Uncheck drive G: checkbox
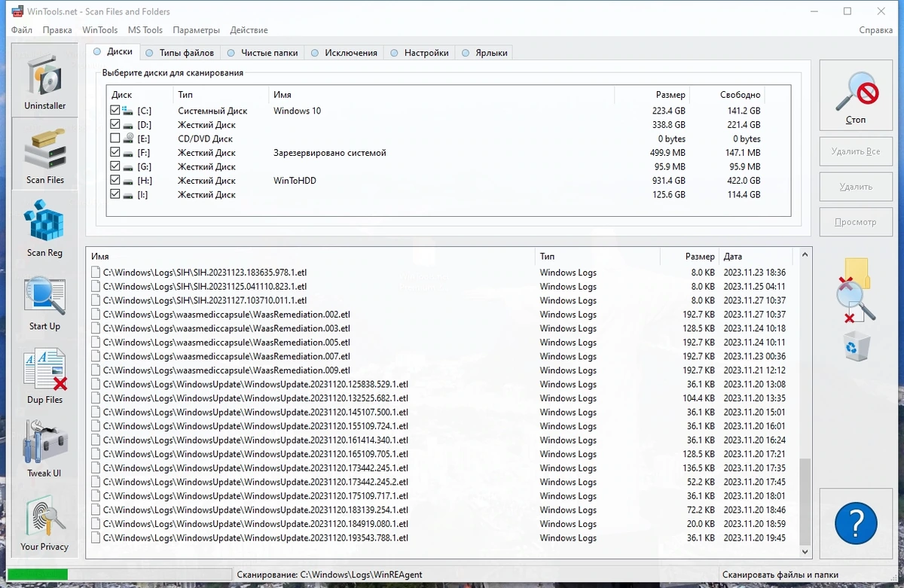Viewport: 904px width, 588px height. (x=115, y=166)
